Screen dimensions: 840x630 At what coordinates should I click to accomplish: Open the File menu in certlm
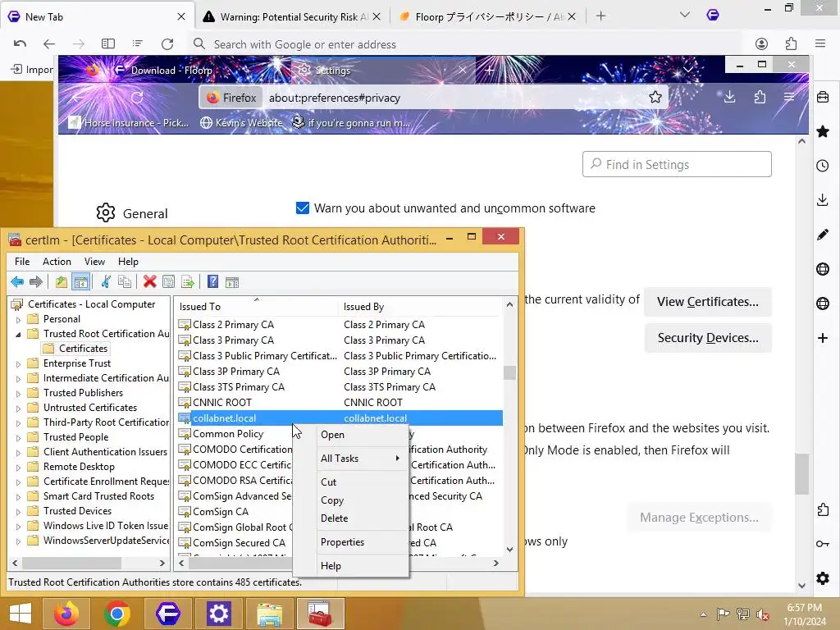(x=22, y=262)
